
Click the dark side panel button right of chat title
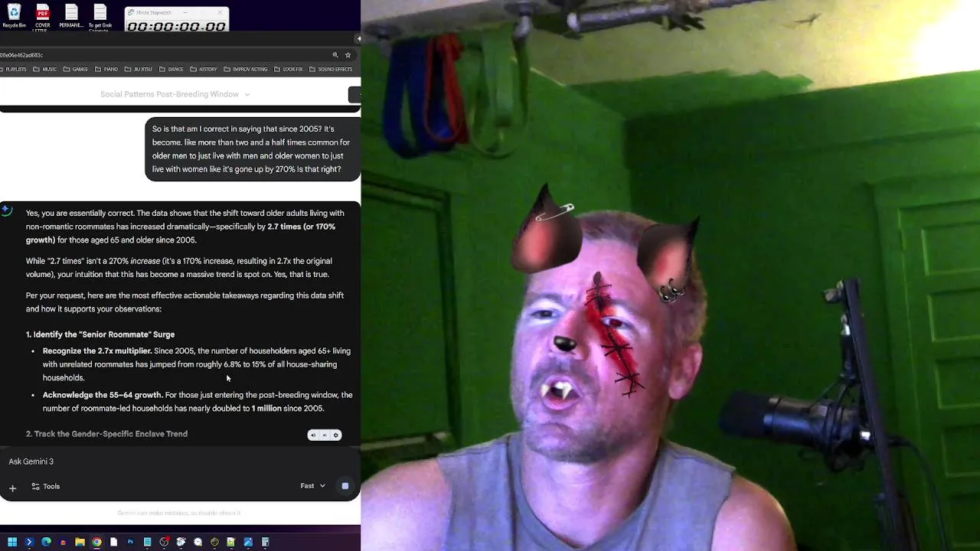click(x=354, y=94)
